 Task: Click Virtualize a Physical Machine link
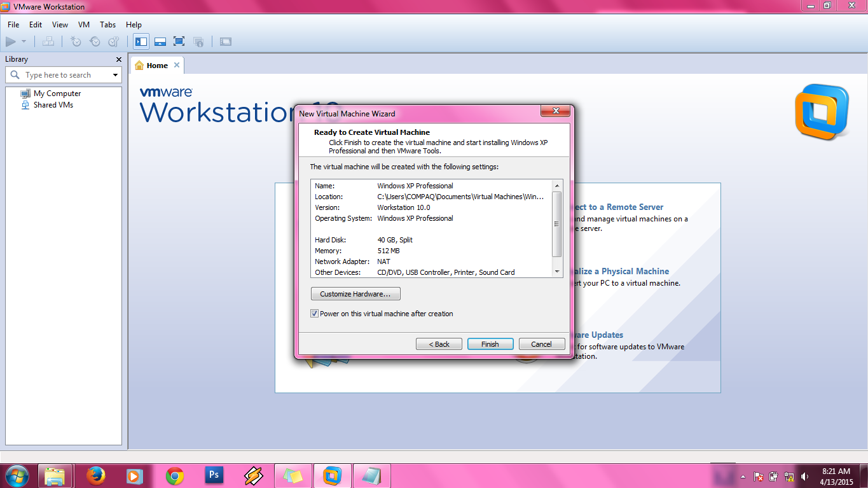point(621,271)
